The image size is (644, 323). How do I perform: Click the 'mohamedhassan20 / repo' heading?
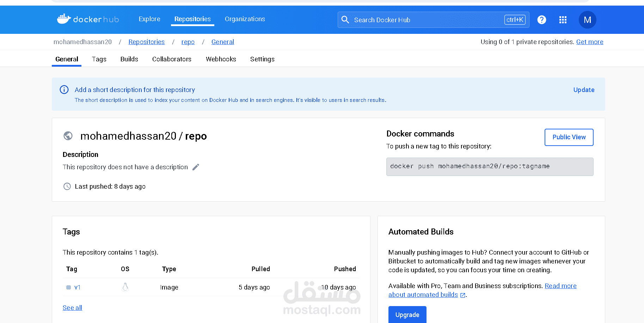click(x=143, y=136)
